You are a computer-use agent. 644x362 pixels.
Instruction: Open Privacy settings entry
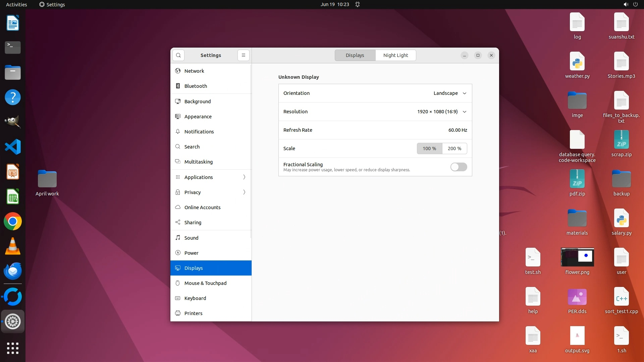coord(193,192)
